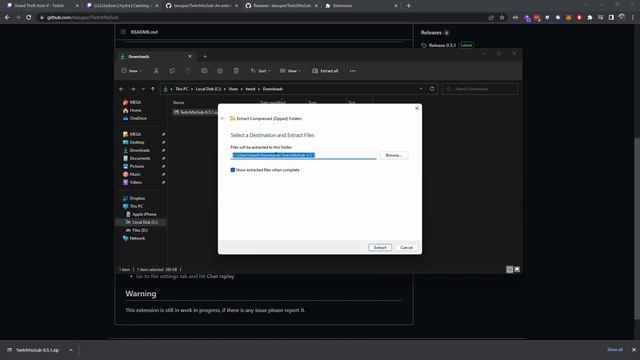Open the New dropdown in File Explorer
This screenshot has width=640, height=360.
click(131, 71)
